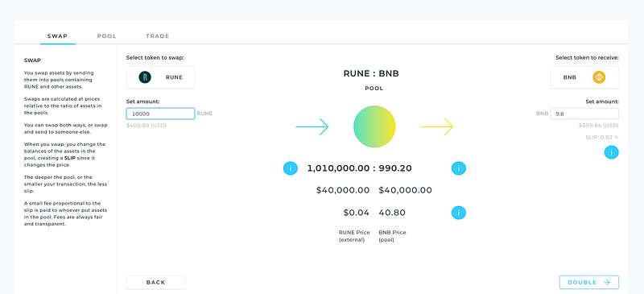Open the BNB token selector to receive

pos(584,77)
